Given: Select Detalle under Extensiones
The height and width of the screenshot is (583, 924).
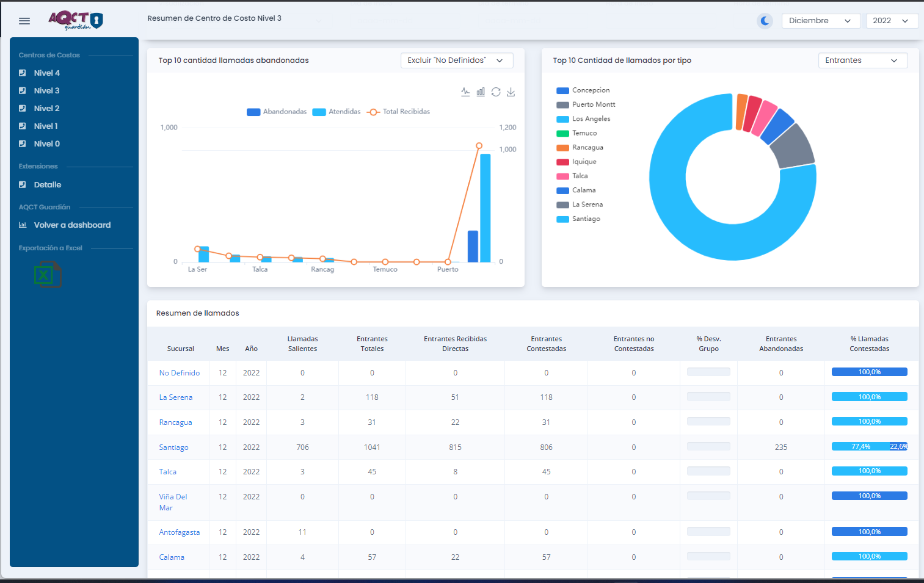Looking at the screenshot, I should pos(47,184).
